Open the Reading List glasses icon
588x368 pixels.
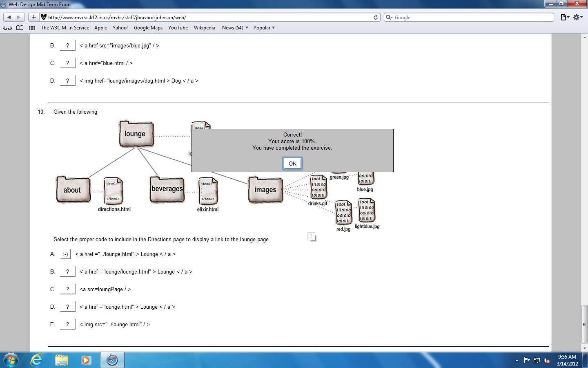pos(7,28)
